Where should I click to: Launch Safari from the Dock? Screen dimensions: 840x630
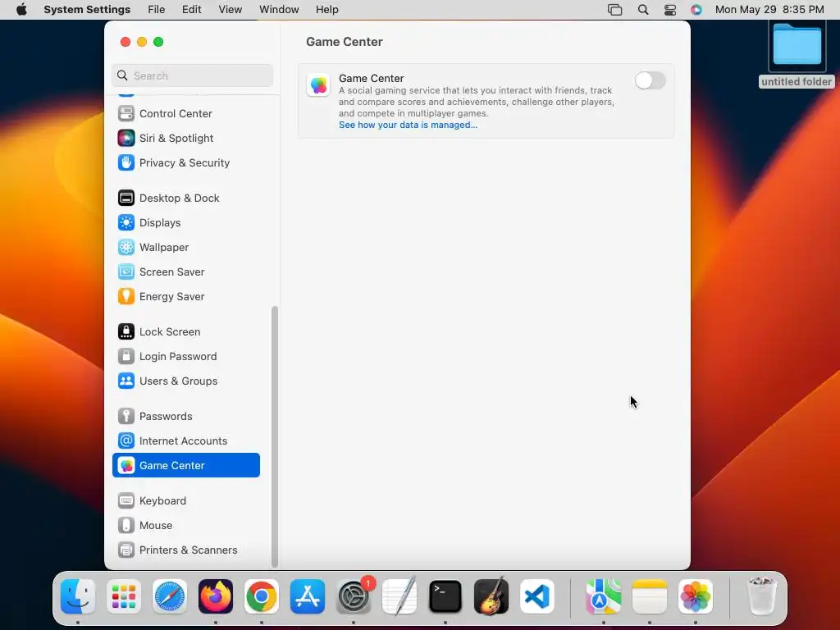(170, 596)
